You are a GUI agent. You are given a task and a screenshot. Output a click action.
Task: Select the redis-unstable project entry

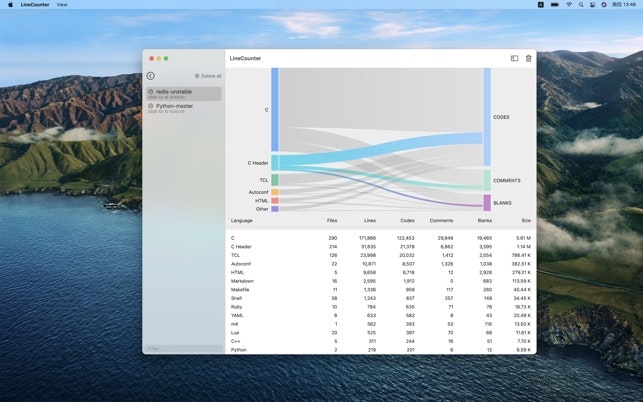[184, 94]
